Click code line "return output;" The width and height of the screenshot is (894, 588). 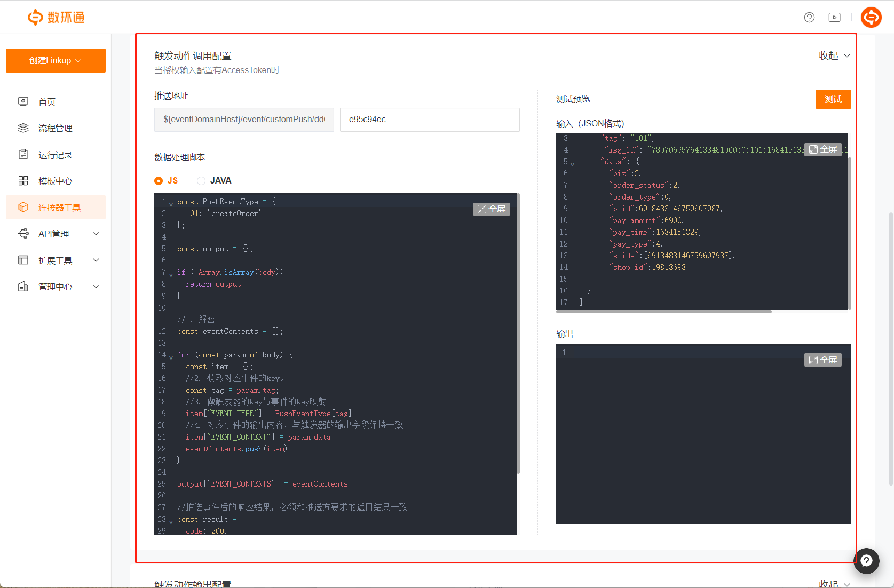[x=215, y=284]
